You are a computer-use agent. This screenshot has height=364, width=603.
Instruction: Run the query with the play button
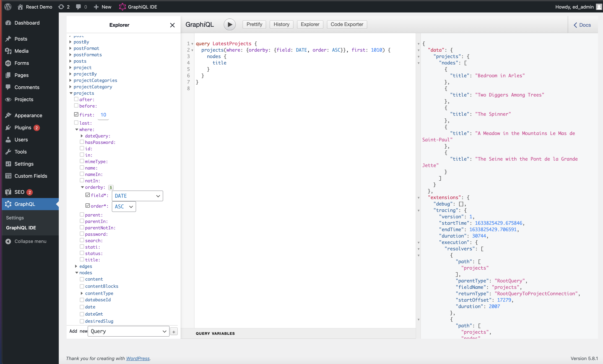[229, 24]
